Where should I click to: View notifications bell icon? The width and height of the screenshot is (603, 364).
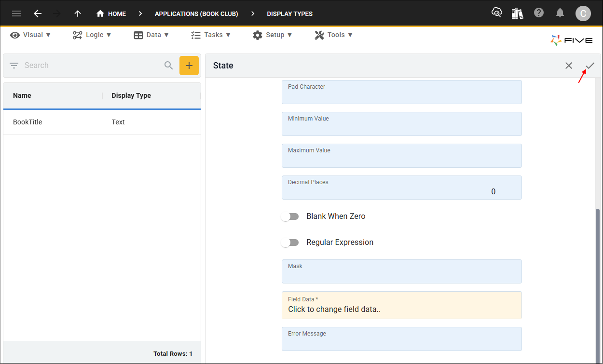pyautogui.click(x=560, y=13)
